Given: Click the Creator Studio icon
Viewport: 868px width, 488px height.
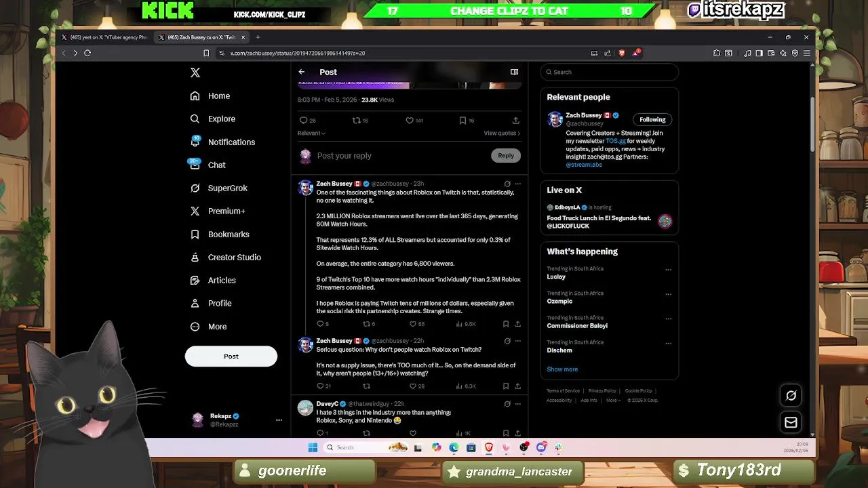Looking at the screenshot, I should 195,258.
